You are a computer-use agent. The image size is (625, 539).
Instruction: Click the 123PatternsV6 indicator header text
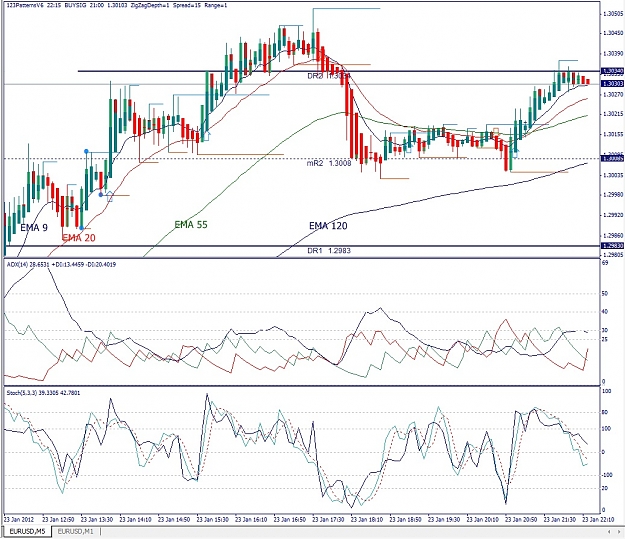click(x=117, y=5)
